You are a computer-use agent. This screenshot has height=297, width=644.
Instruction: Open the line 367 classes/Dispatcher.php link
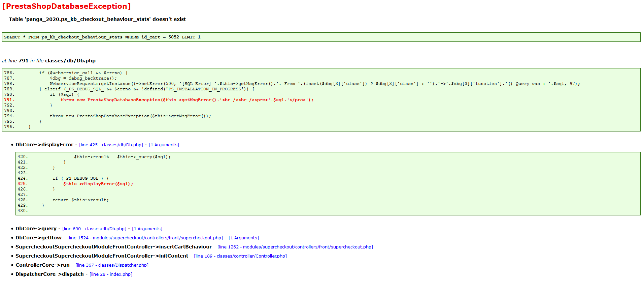(112, 265)
